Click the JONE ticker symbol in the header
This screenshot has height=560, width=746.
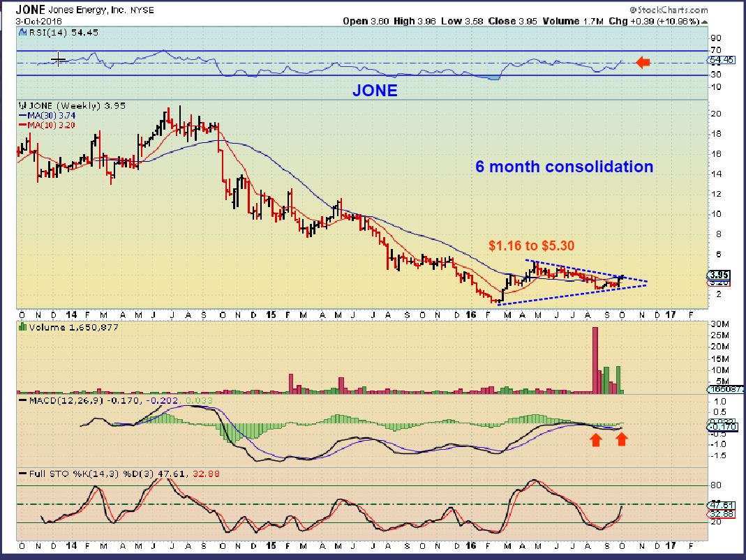coord(31,10)
